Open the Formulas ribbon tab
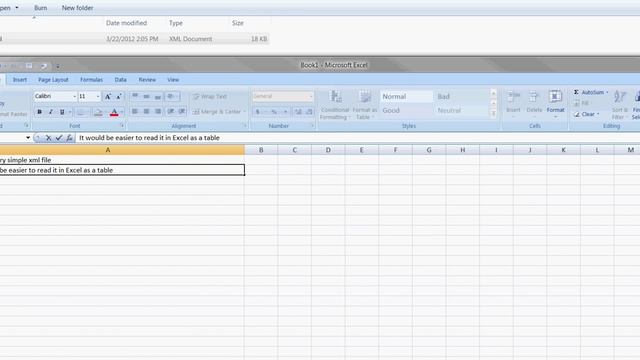Screen dimensions: 640x360 [x=91, y=80]
